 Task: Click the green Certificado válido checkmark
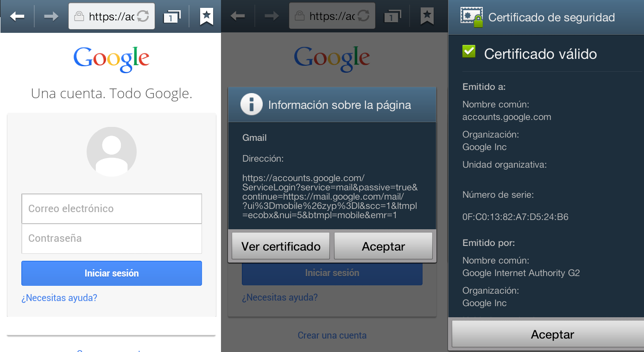click(469, 51)
